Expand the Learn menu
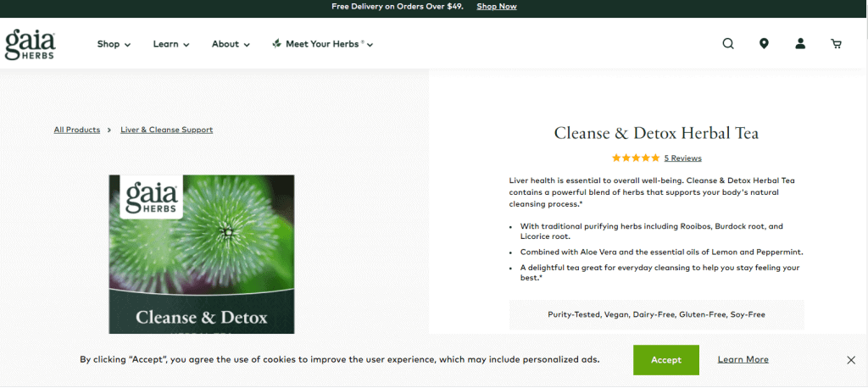This screenshot has width=868, height=388. [171, 44]
